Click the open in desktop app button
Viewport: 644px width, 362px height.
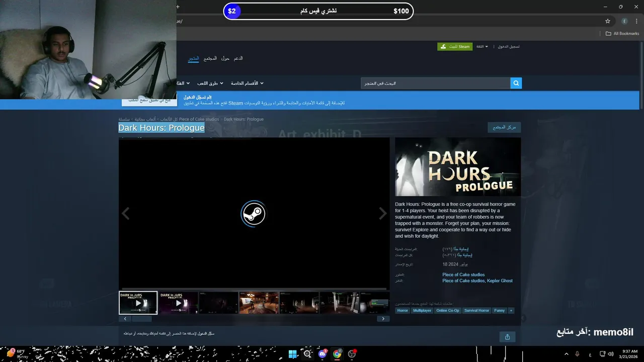(149, 101)
